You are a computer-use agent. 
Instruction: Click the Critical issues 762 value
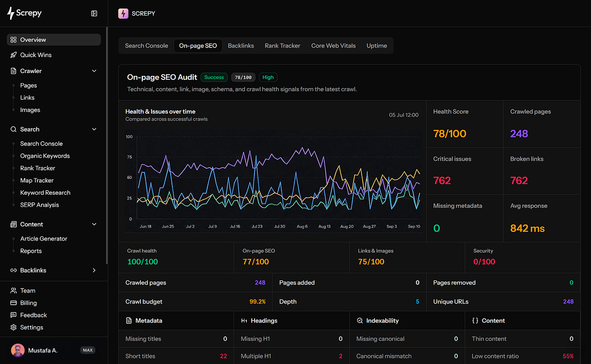[x=442, y=181]
